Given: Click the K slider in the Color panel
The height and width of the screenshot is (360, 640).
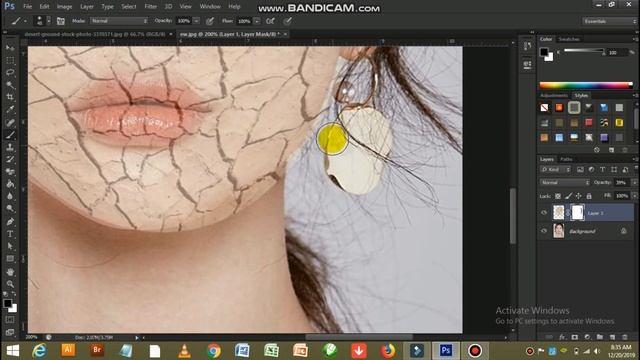Looking at the screenshot, I should (x=584, y=51).
